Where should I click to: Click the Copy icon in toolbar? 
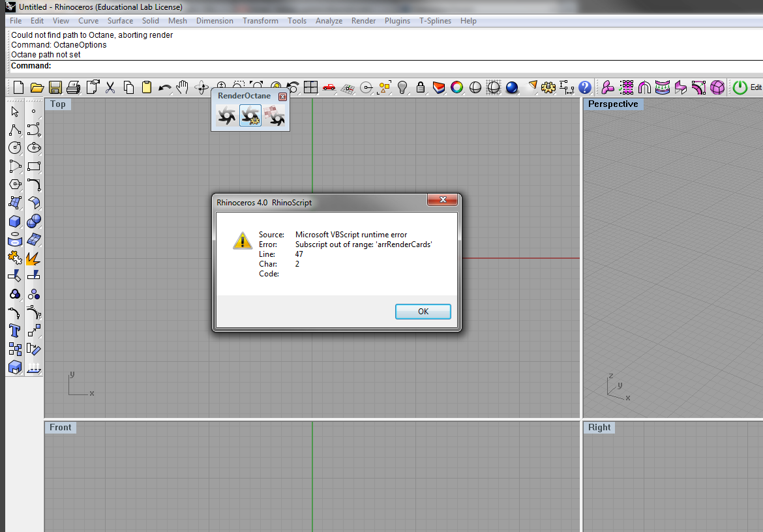128,87
